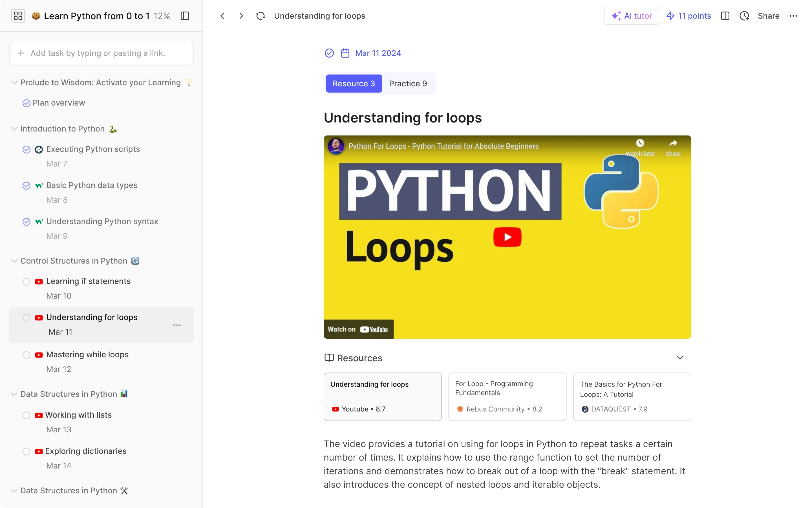Click the Share button in header
The image size is (812, 508).
[x=768, y=16]
